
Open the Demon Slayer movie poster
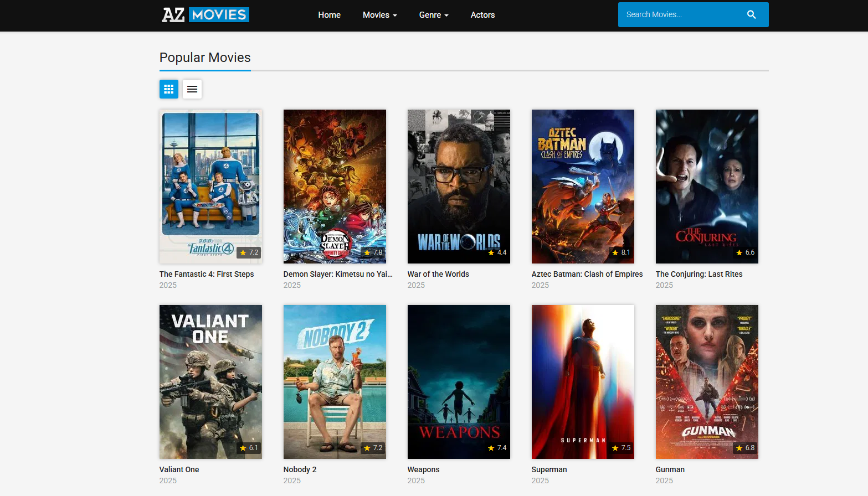click(335, 186)
